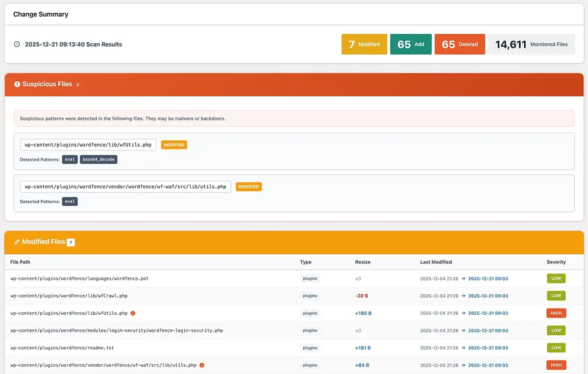Click the 65 Deleted summary button

[x=460, y=44]
